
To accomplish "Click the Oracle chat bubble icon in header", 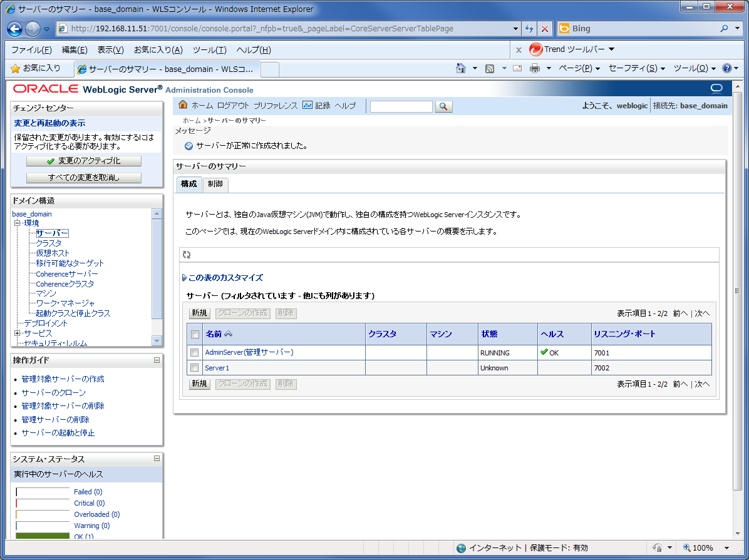I will pyautogui.click(x=716, y=88).
